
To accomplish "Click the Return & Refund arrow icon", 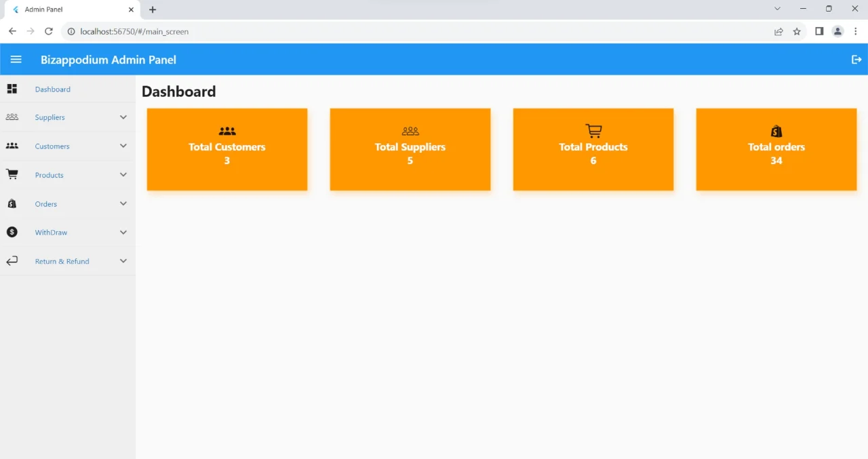I will click(x=12, y=261).
